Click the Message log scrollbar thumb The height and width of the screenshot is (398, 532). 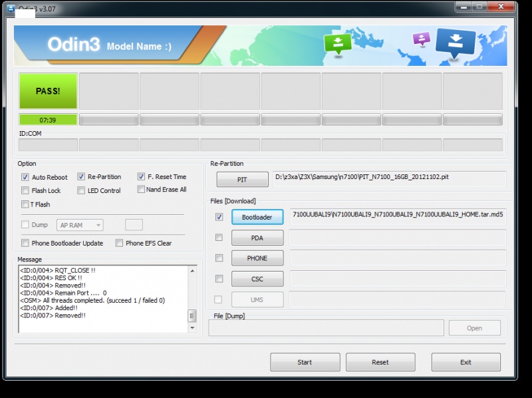(x=192, y=315)
